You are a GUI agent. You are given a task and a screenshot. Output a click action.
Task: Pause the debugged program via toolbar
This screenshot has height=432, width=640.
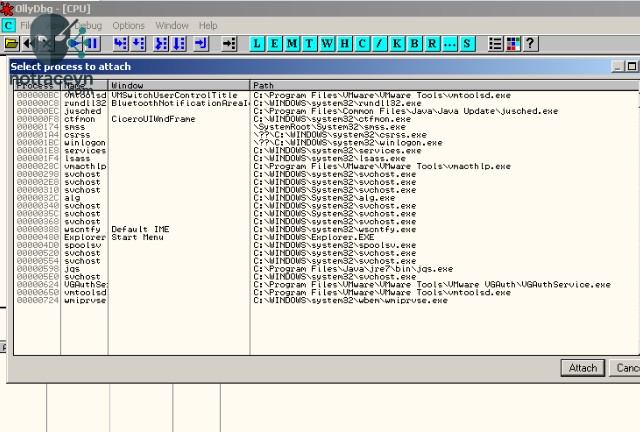click(92, 44)
